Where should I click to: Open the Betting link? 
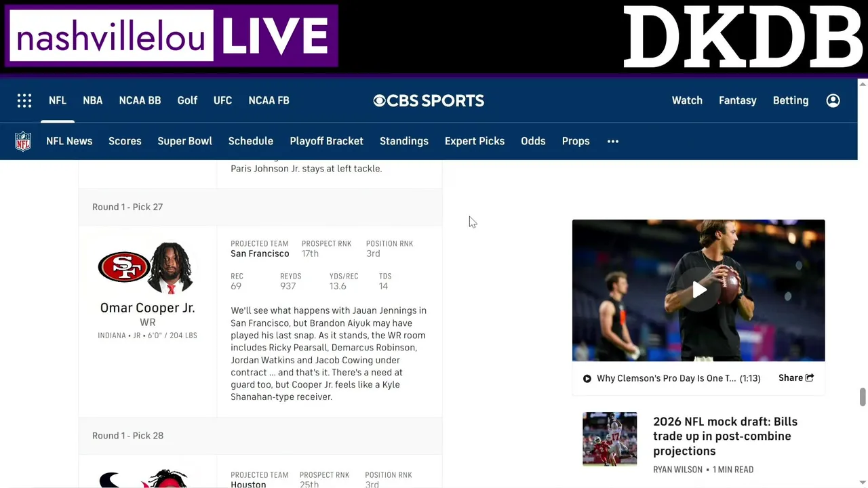click(x=791, y=100)
